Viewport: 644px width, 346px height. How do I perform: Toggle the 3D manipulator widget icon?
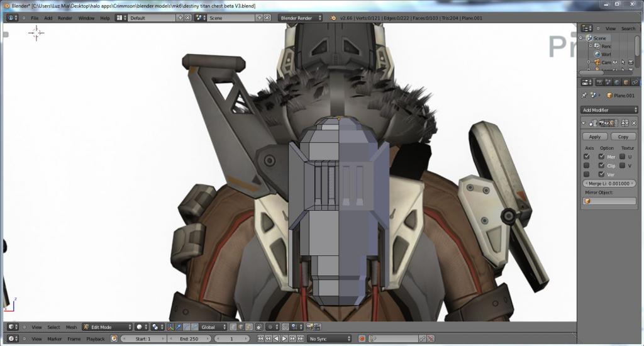point(170,327)
